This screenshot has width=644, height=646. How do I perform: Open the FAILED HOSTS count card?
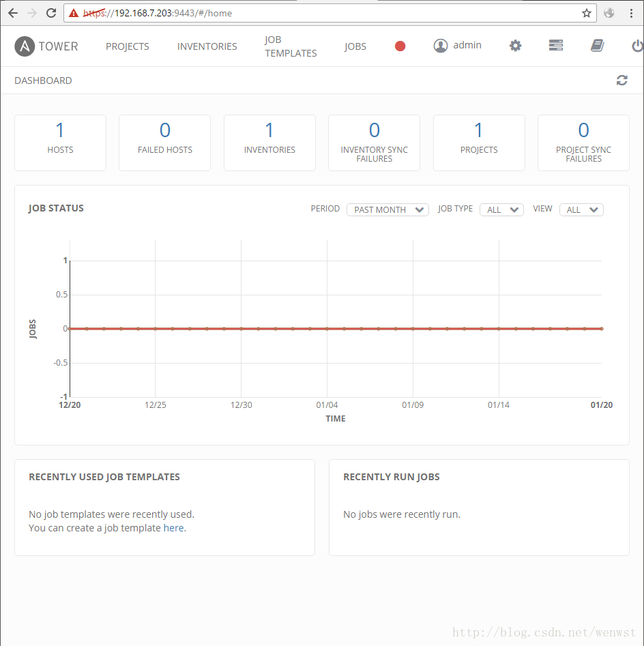point(165,143)
